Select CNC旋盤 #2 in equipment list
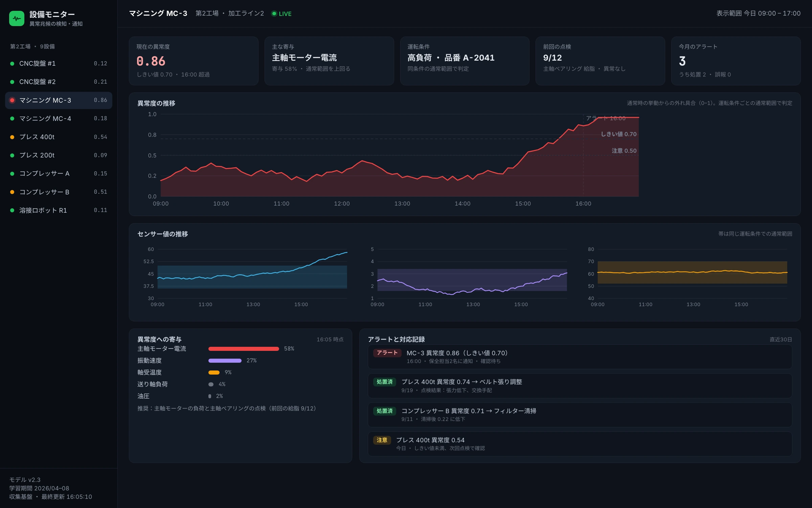 [59, 82]
